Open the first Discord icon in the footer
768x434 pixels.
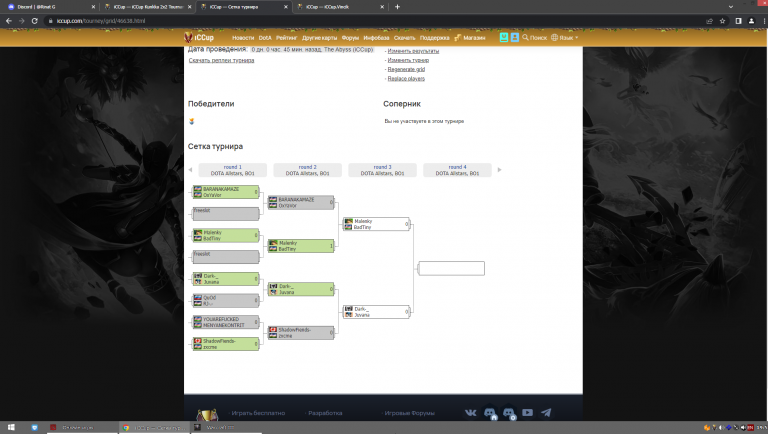(x=489, y=413)
